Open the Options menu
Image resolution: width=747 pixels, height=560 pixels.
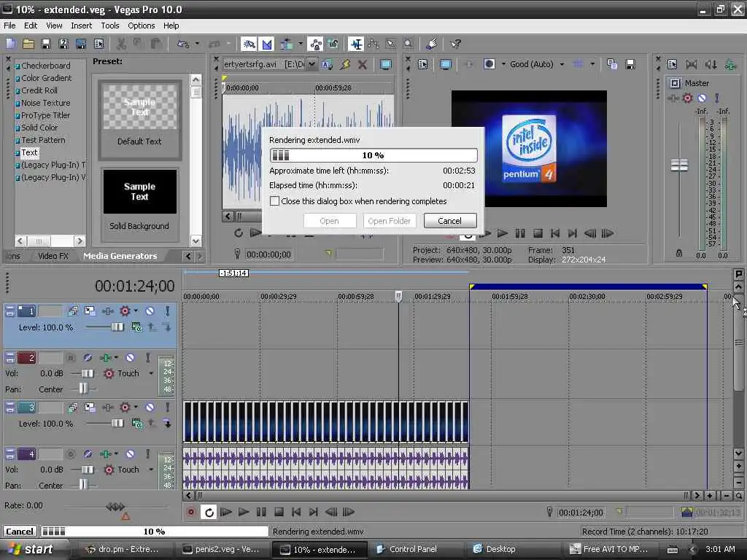pos(141,26)
